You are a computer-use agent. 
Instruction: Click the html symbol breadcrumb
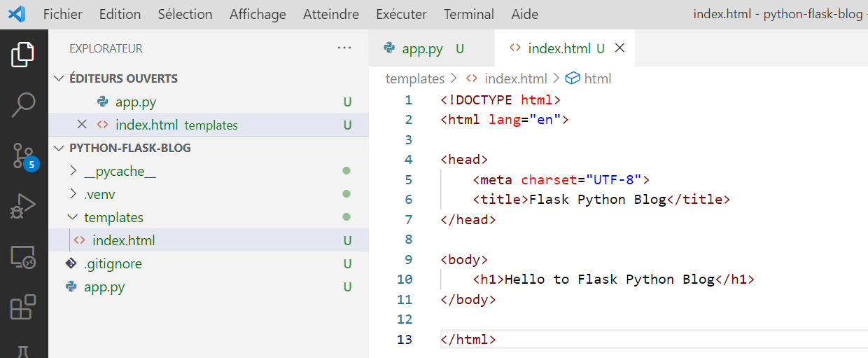point(597,78)
